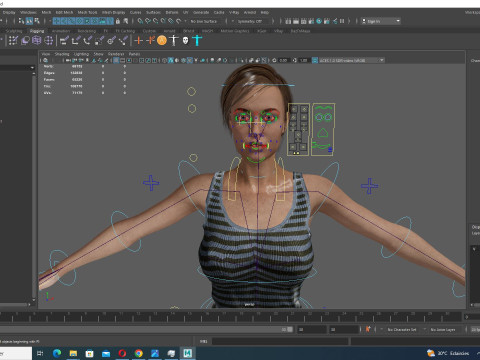
Task: Click the smooth shade all icon in panel toolbar
Action: click(x=171, y=60)
